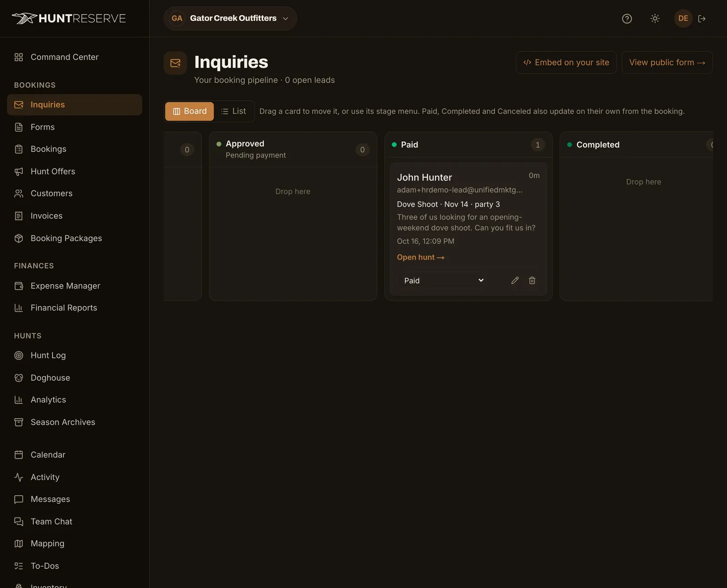The width and height of the screenshot is (727, 588).
Task: Delete John Hunter inquiry with trash icon
Action: 532,280
